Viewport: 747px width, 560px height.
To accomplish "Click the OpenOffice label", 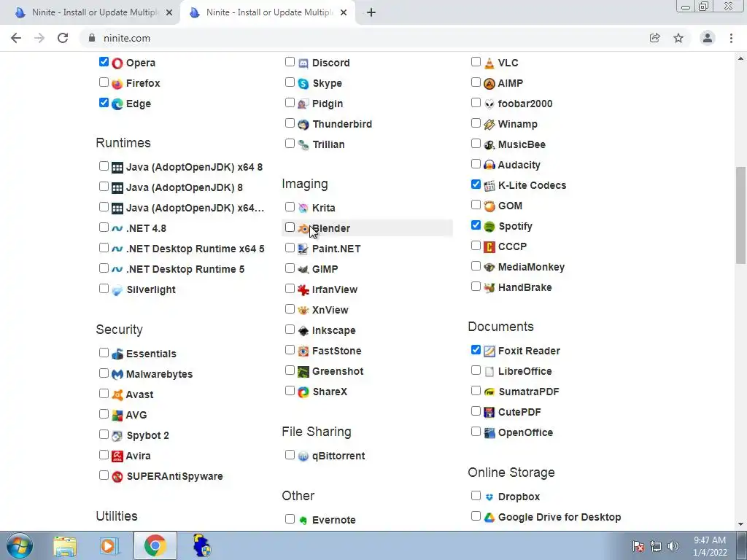I will tap(525, 433).
